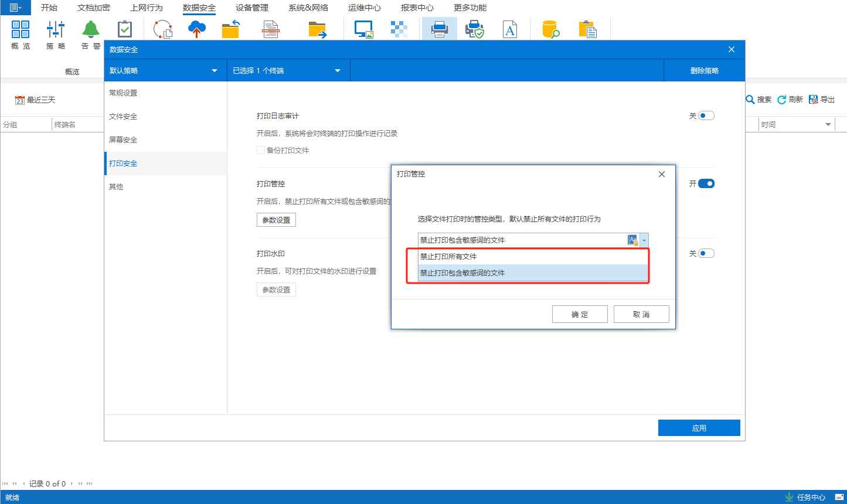Switch off the 打印管控 toggle
Screen dimensions: 847x504
click(x=706, y=184)
